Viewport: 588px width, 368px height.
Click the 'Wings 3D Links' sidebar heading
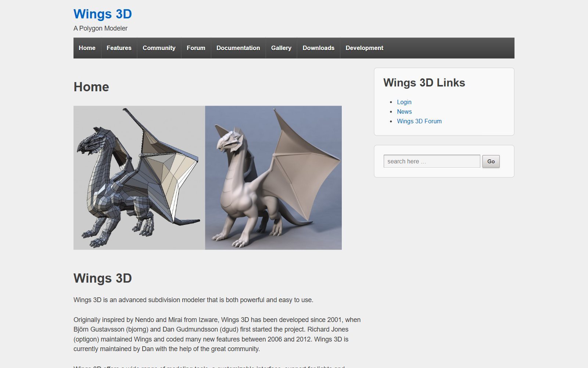pos(424,83)
